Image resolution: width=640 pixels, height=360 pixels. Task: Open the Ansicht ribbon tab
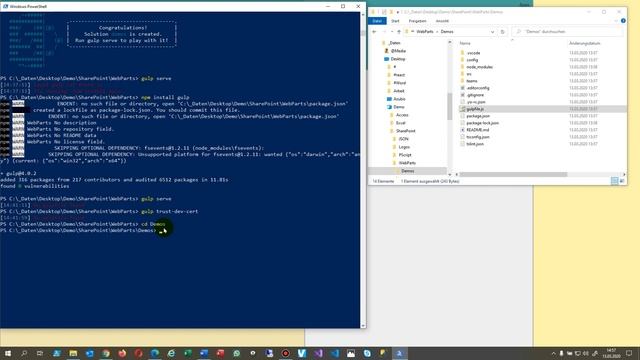pos(442,21)
